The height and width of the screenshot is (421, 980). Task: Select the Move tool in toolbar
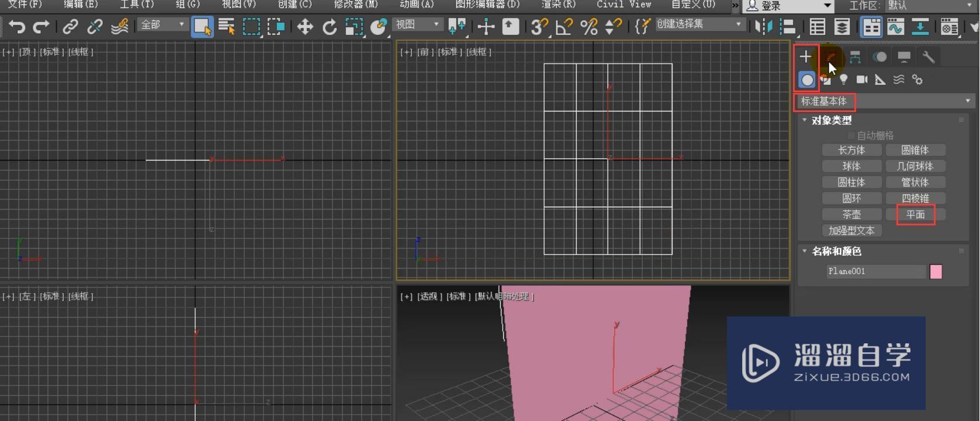tap(304, 27)
